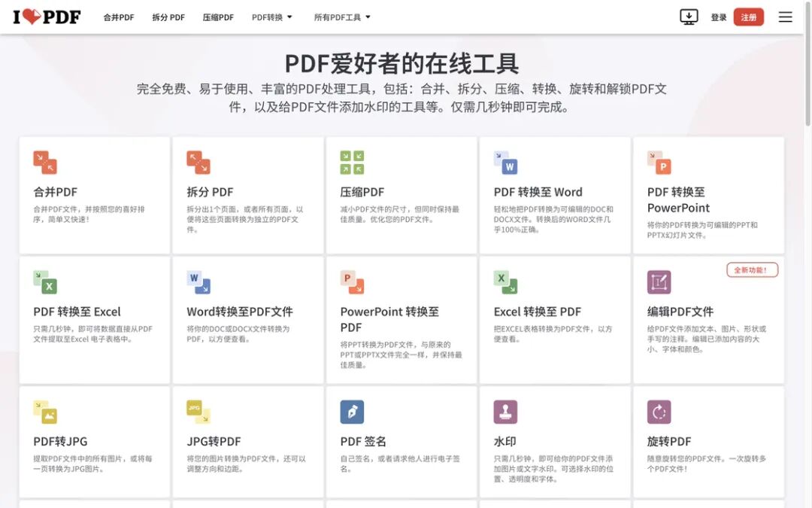This screenshot has height=508, width=812.
Task: Open the PDF 转换至 Word icon
Action: [505, 163]
